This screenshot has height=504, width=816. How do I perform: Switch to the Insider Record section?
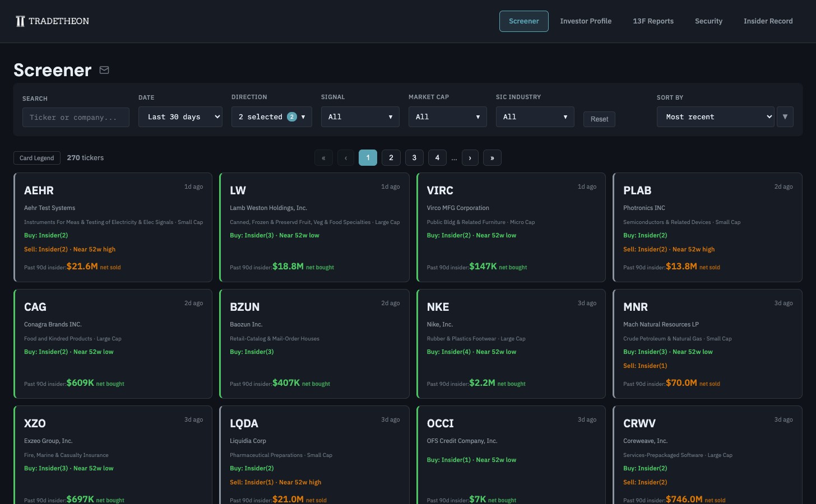[x=768, y=21]
